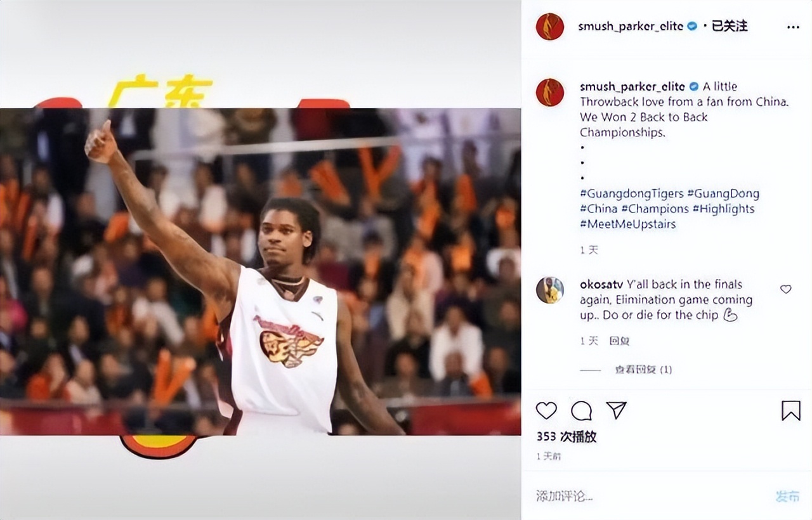Viewport: 812px width, 520px height.
Task: Open comments via speech bubble icon
Action: 581,411
